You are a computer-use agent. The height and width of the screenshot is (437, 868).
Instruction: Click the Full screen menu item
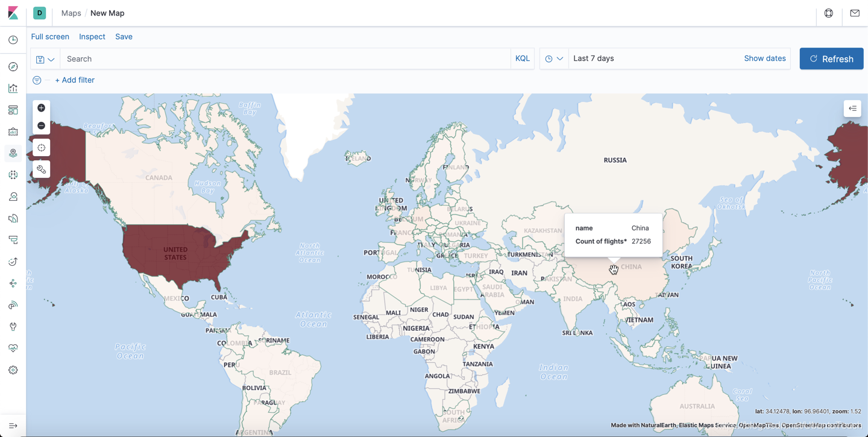[50, 37]
